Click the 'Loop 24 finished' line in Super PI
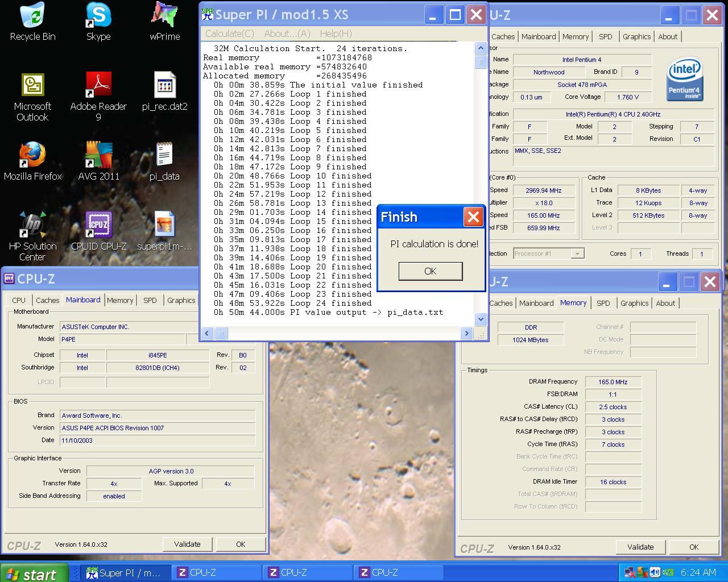 (293, 303)
